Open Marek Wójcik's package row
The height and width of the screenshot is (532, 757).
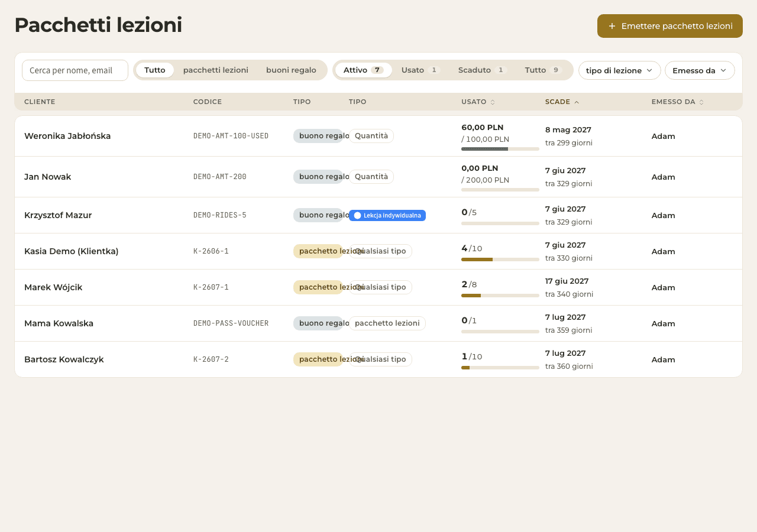click(x=378, y=287)
